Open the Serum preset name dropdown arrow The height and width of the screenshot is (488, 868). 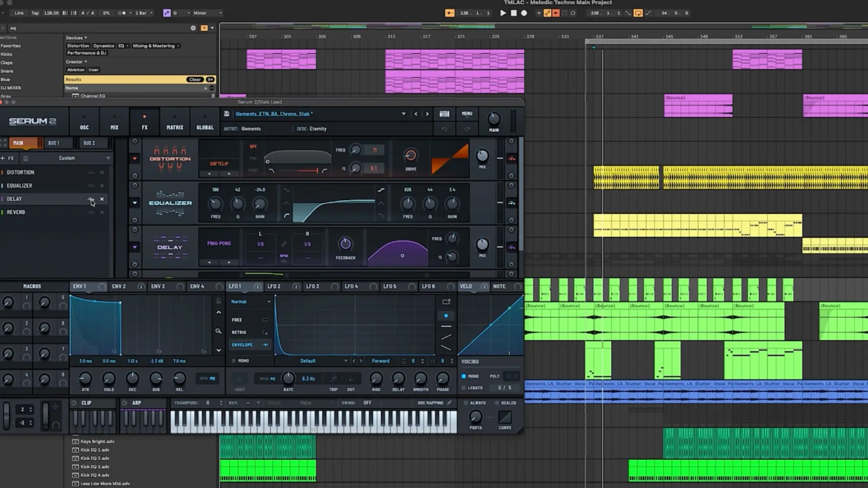coord(403,114)
